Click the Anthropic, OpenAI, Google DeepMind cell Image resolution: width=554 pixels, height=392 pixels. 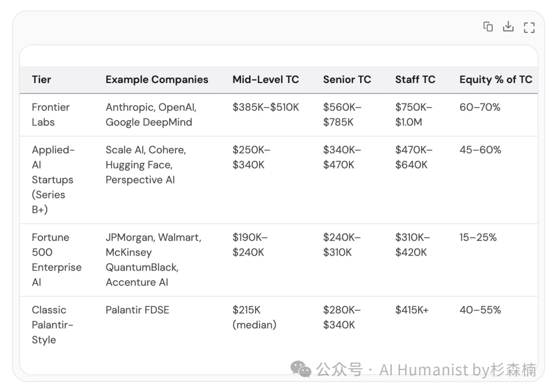click(151, 115)
